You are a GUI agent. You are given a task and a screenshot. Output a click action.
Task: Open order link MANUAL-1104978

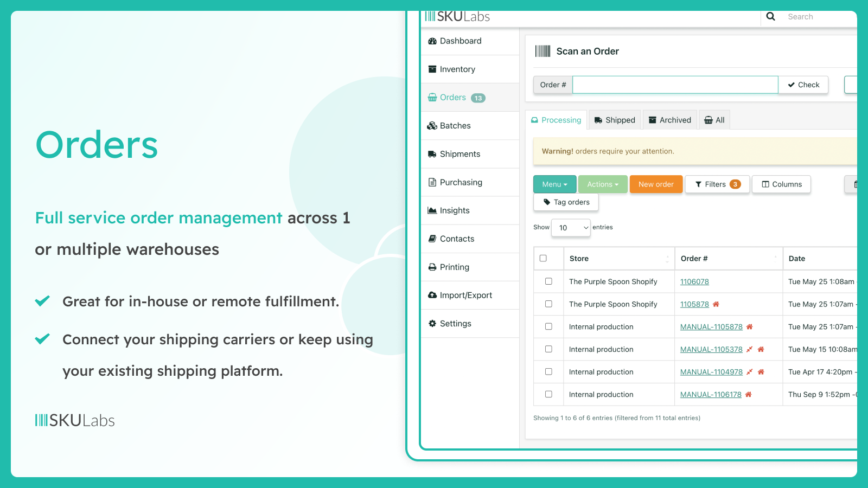(711, 372)
